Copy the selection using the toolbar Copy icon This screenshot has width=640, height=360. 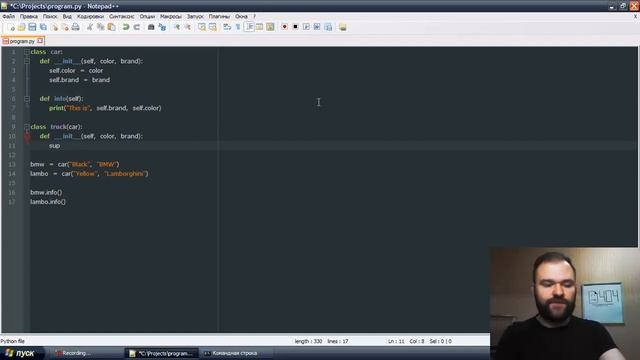tap(100, 27)
